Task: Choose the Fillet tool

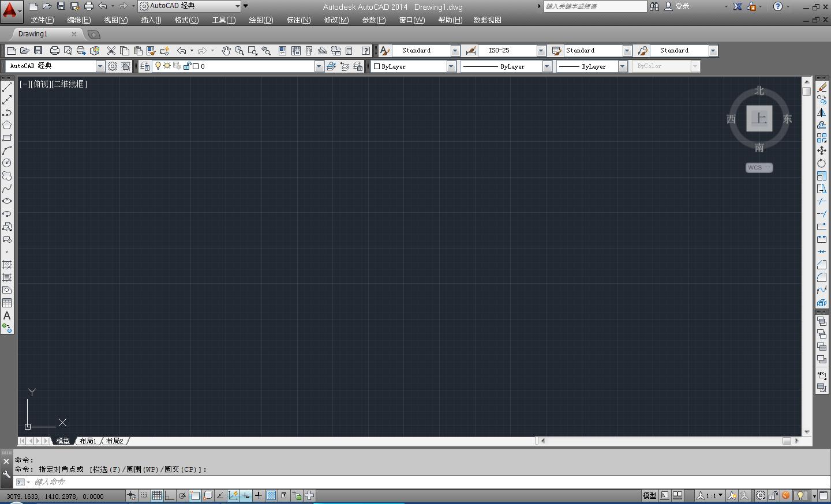Action: point(822,277)
